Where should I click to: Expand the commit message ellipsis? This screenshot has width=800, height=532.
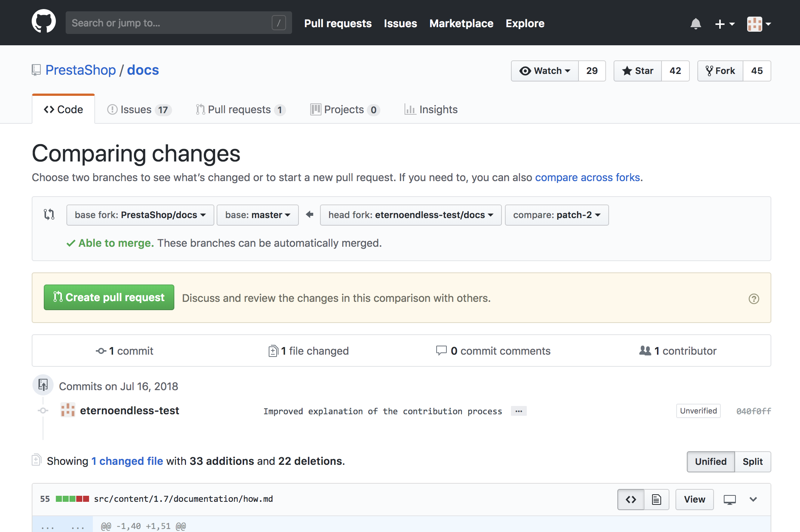(x=518, y=411)
